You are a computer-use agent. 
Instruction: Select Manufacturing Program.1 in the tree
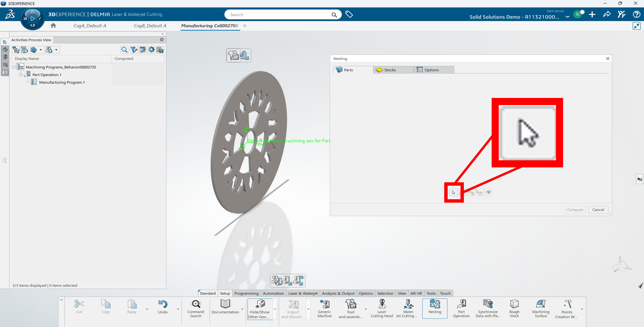(62, 82)
